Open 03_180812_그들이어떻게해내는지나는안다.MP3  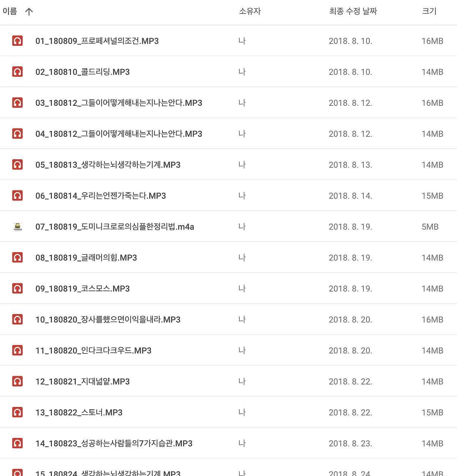[119, 103]
